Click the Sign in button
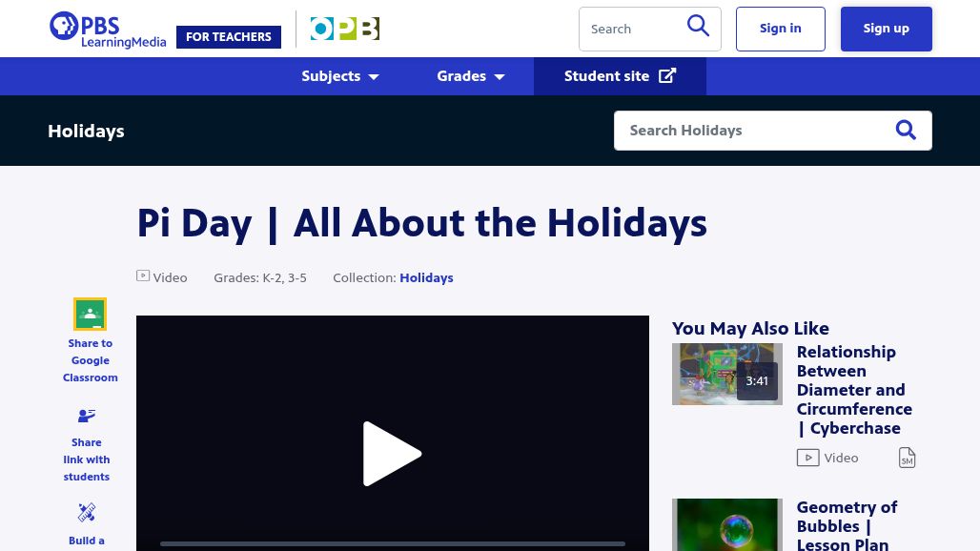This screenshot has width=980, height=551. 781,29
